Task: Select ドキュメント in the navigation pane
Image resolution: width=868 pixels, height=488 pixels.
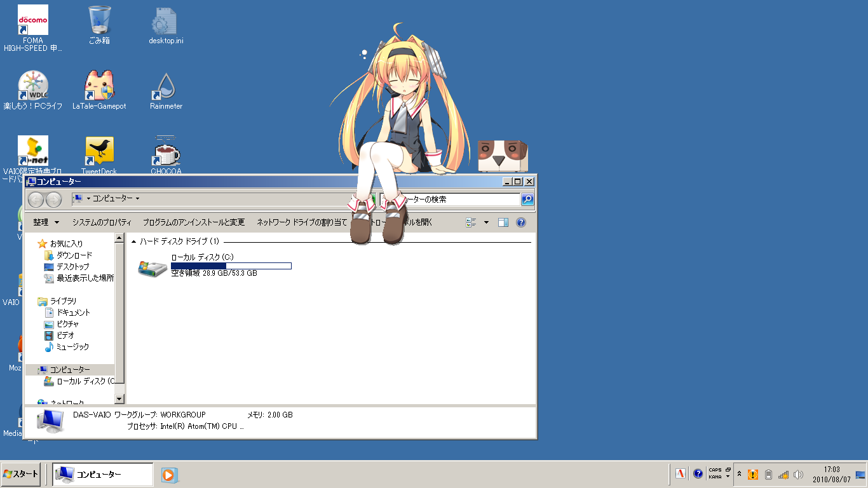Action: click(x=73, y=313)
